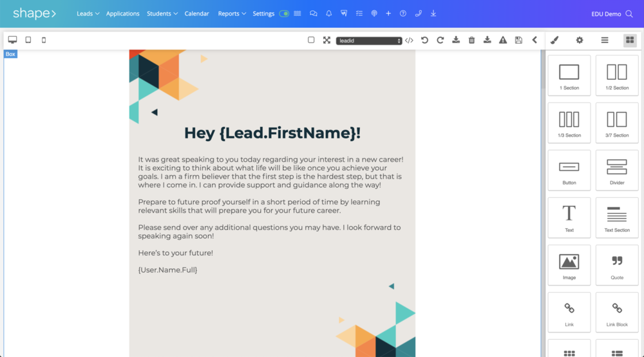Screen dimensions: 644x357
Task: Select the Quote block
Action: tap(617, 265)
